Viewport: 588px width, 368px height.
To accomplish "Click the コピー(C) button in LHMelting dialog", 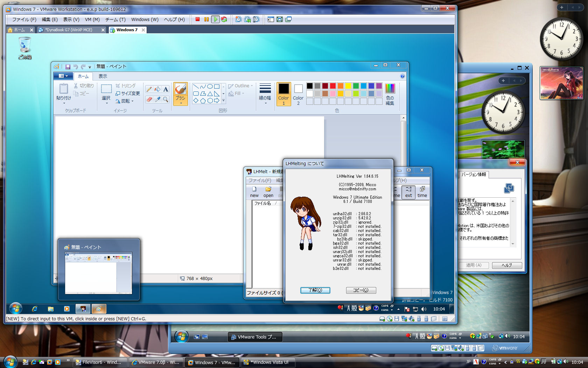I will pyautogui.click(x=361, y=290).
